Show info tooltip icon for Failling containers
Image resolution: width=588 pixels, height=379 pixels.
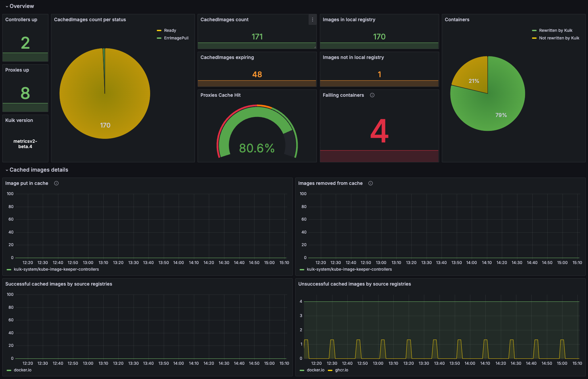pyautogui.click(x=372, y=95)
